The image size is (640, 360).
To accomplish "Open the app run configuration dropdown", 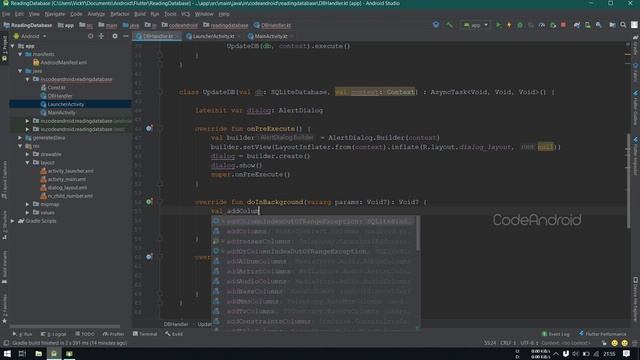I will click(476, 25).
